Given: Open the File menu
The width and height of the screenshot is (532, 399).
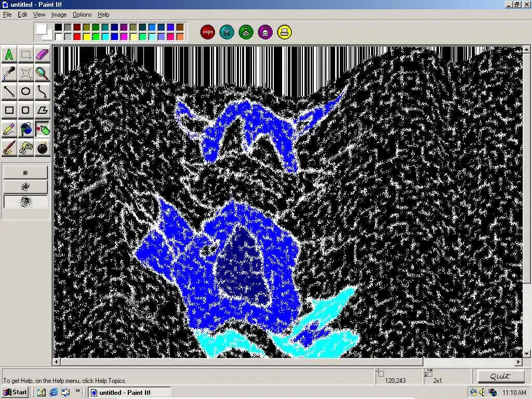Looking at the screenshot, I should coord(7,15).
